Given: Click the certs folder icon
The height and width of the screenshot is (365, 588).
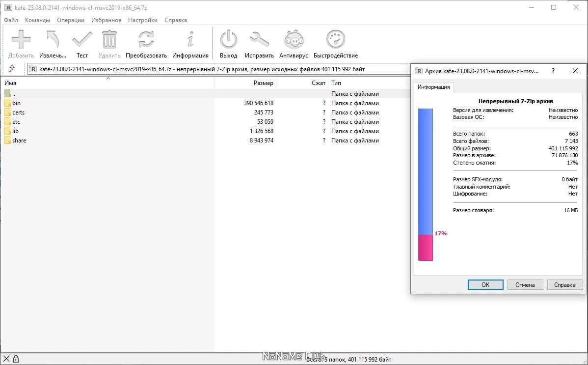Looking at the screenshot, I should coord(7,112).
